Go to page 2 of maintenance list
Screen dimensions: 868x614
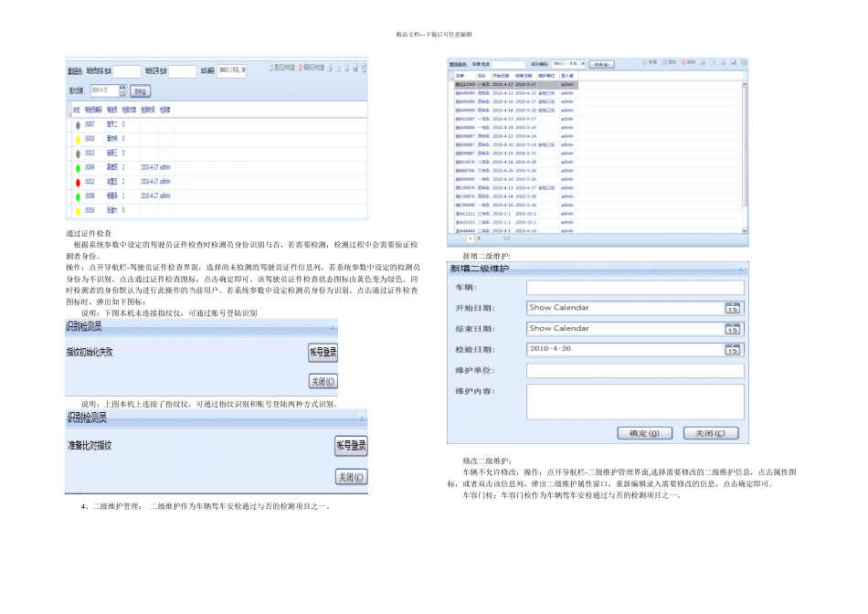tap(478, 238)
